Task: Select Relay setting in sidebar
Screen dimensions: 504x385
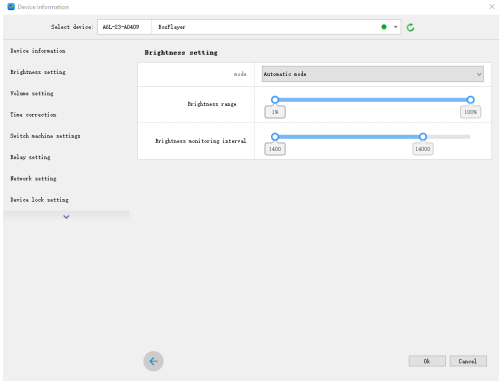Action: pos(30,157)
